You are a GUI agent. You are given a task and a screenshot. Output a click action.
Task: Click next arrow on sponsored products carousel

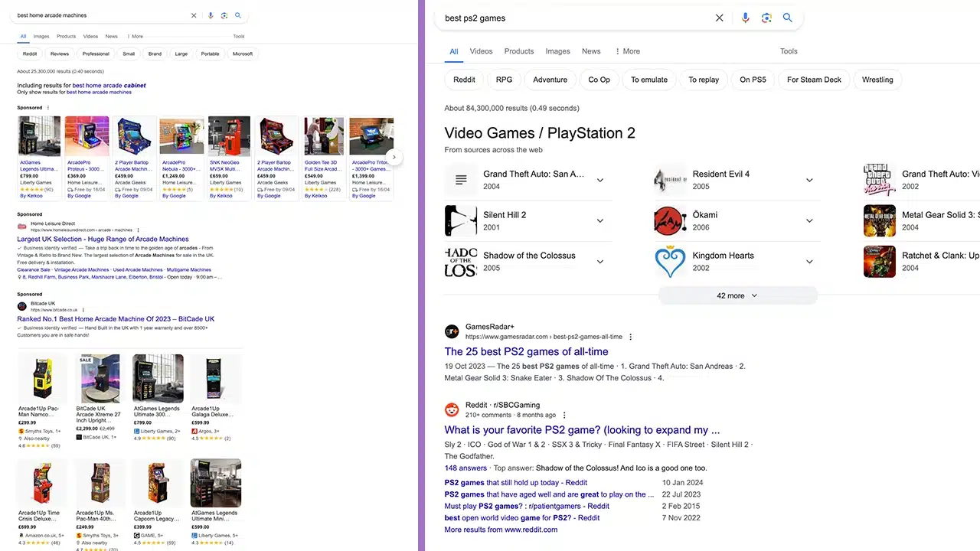point(394,158)
